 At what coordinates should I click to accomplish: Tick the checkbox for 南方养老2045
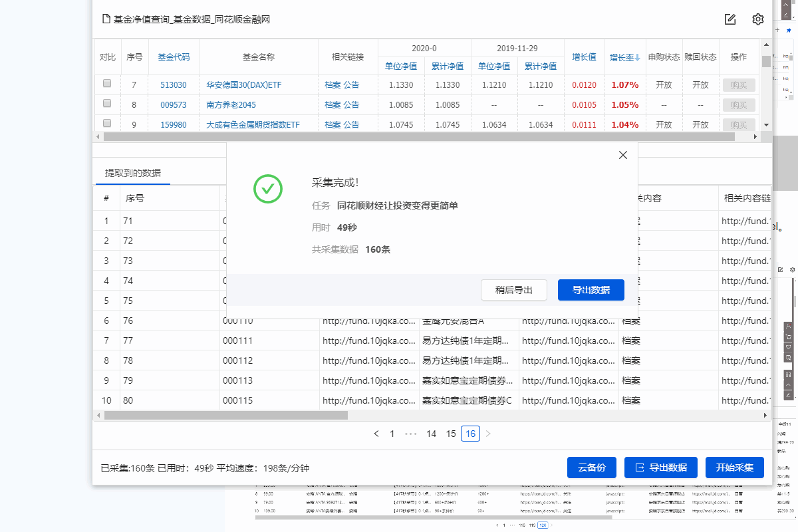[x=107, y=104]
